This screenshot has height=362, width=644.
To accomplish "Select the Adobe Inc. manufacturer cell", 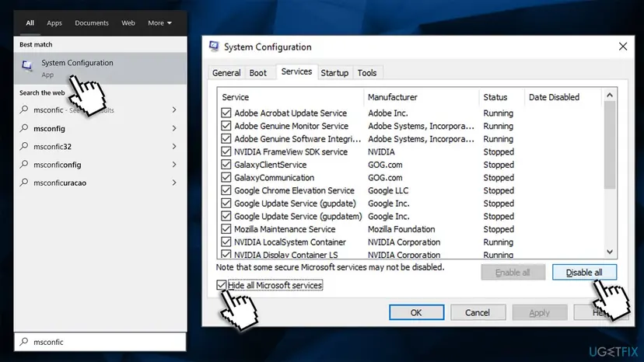I will click(x=387, y=113).
